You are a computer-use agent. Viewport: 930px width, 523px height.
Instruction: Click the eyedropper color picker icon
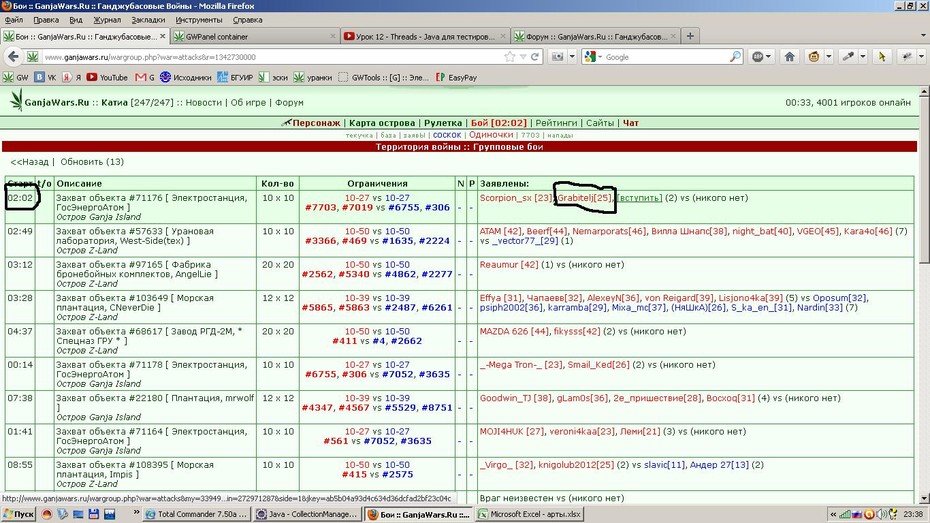coord(849,57)
